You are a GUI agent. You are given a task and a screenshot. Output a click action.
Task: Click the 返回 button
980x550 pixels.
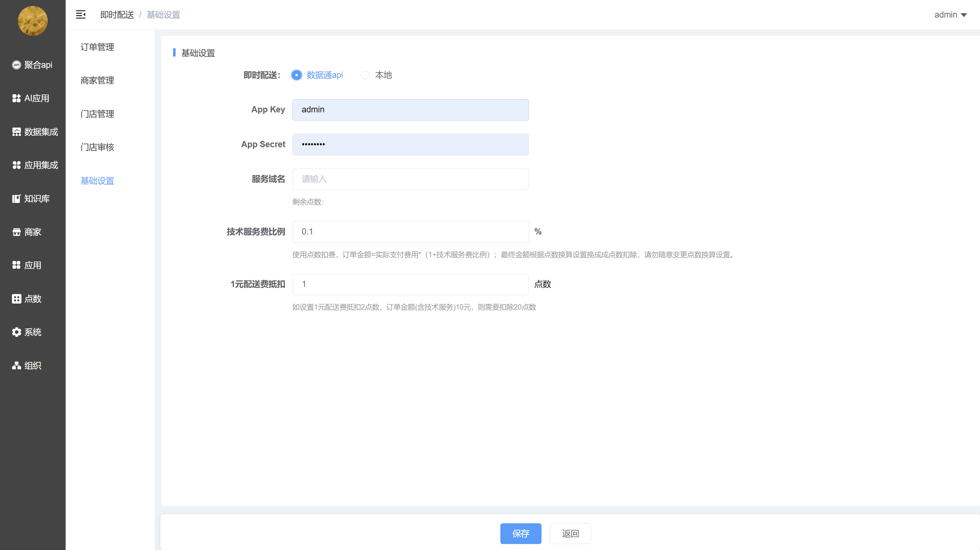point(570,533)
